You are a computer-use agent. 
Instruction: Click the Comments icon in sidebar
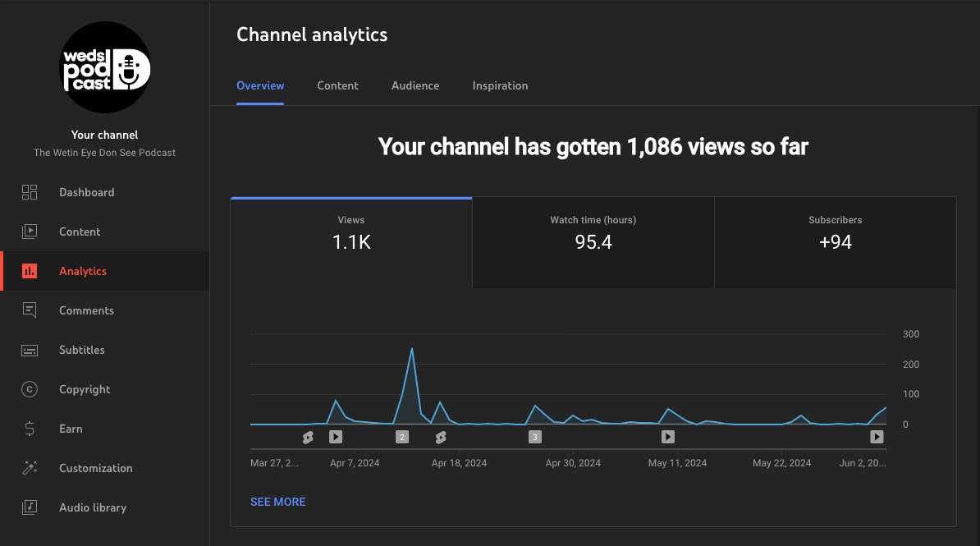point(30,310)
